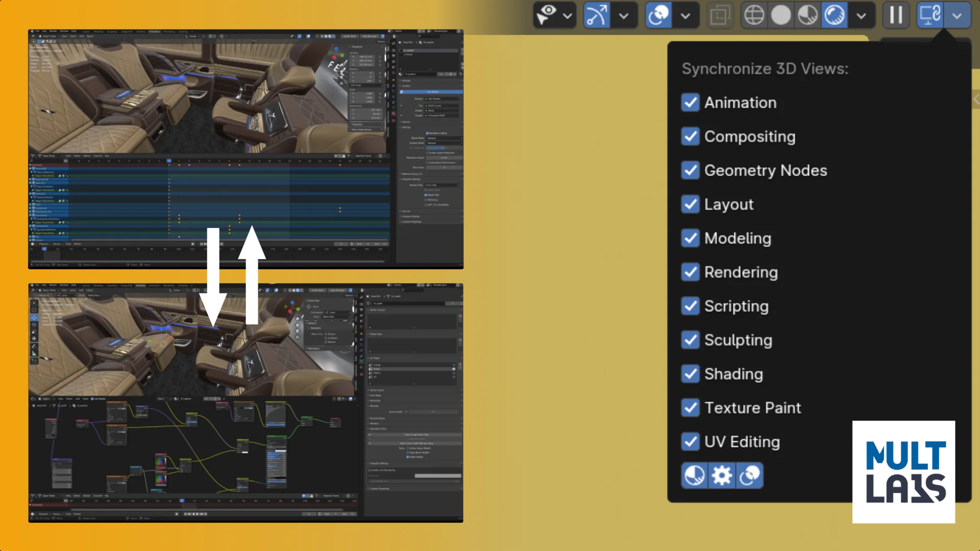Image resolution: width=980 pixels, height=551 pixels.
Task: Click the gear settings icon below UV Editing
Action: pyautogui.click(x=722, y=475)
